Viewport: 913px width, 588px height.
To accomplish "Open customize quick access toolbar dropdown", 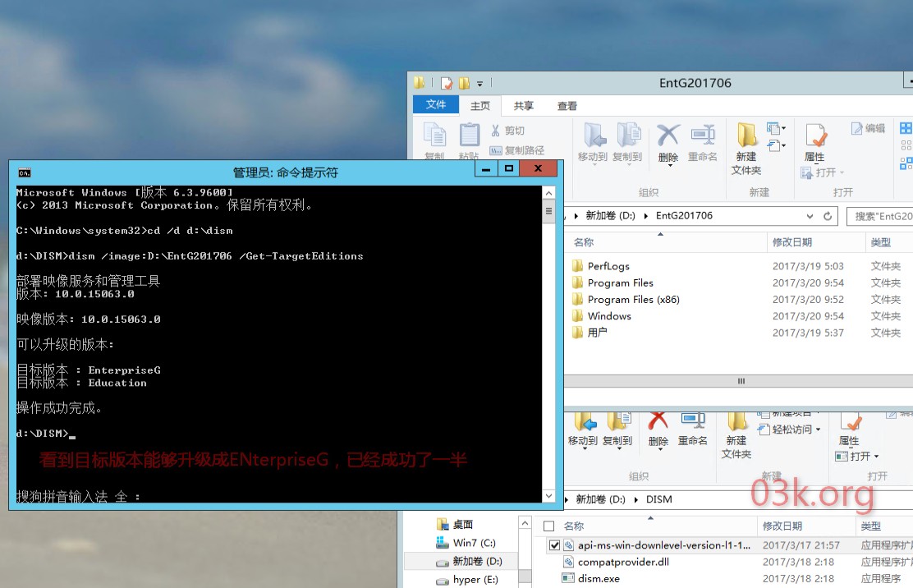I will 479,84.
